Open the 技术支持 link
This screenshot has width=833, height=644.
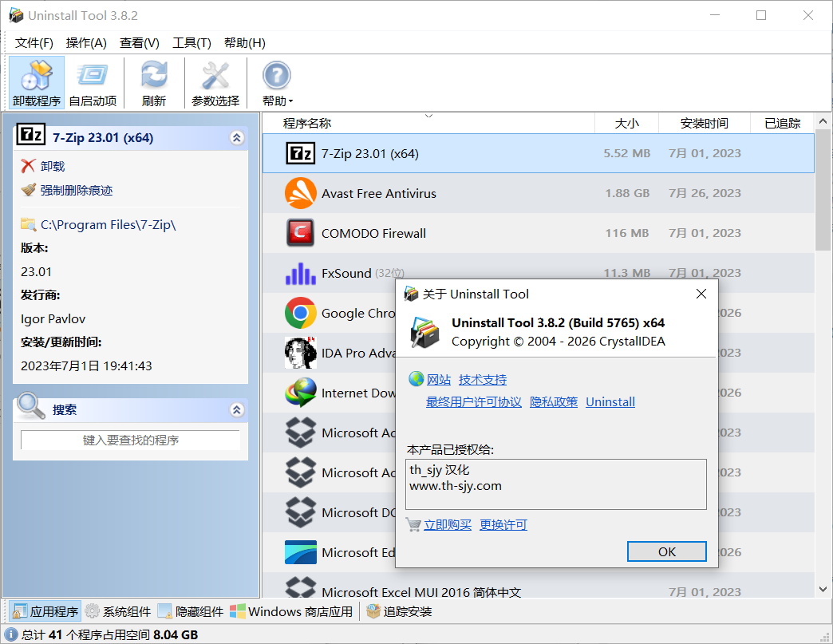[x=483, y=379]
